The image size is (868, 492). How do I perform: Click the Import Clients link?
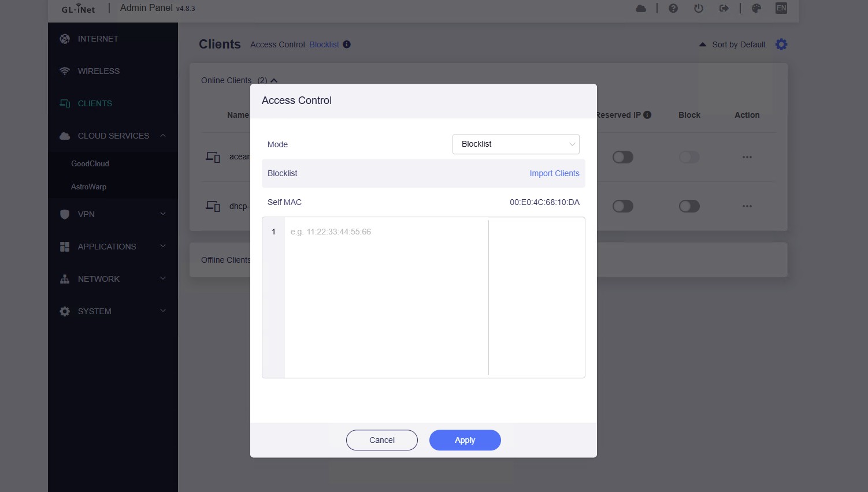point(555,173)
